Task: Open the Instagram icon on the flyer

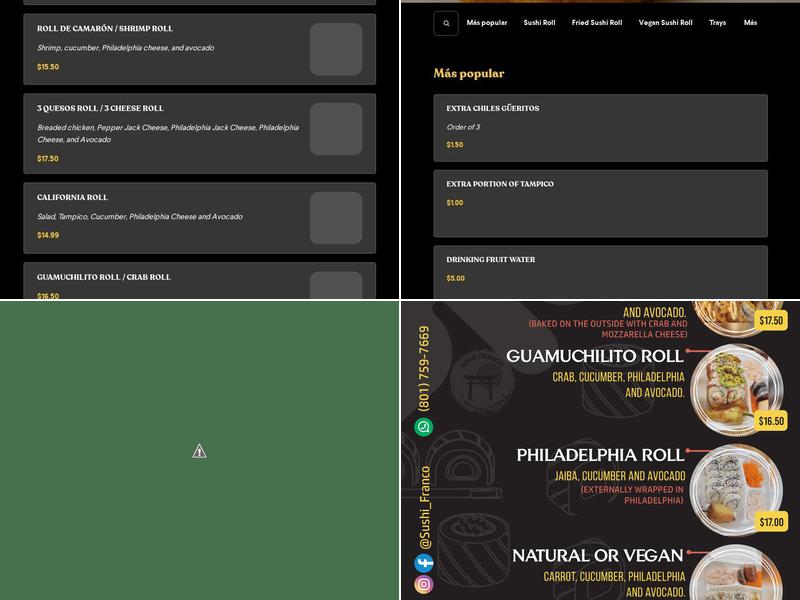Action: click(423, 584)
